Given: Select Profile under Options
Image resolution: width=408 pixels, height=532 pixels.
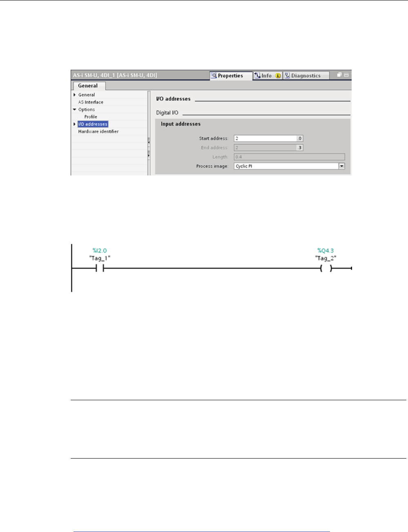Looking at the screenshot, I should click(x=91, y=117).
